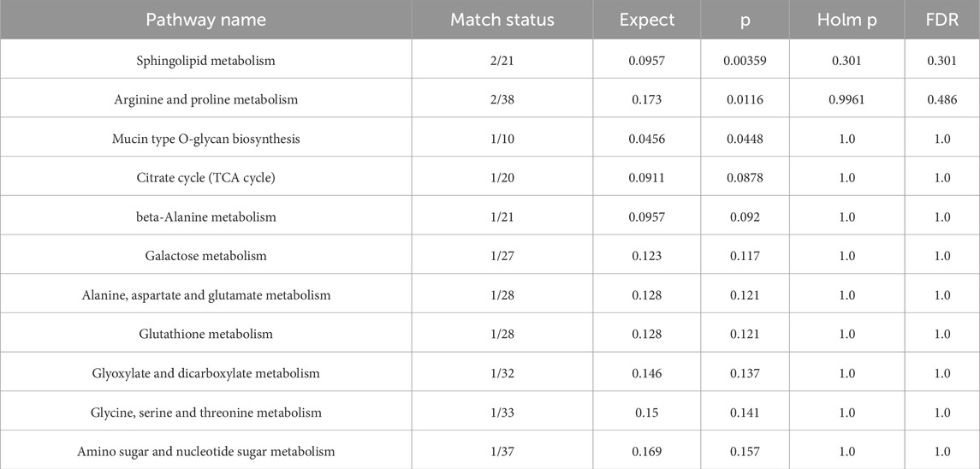
Task: Click the Pathway name column header
Action: pyautogui.click(x=205, y=20)
